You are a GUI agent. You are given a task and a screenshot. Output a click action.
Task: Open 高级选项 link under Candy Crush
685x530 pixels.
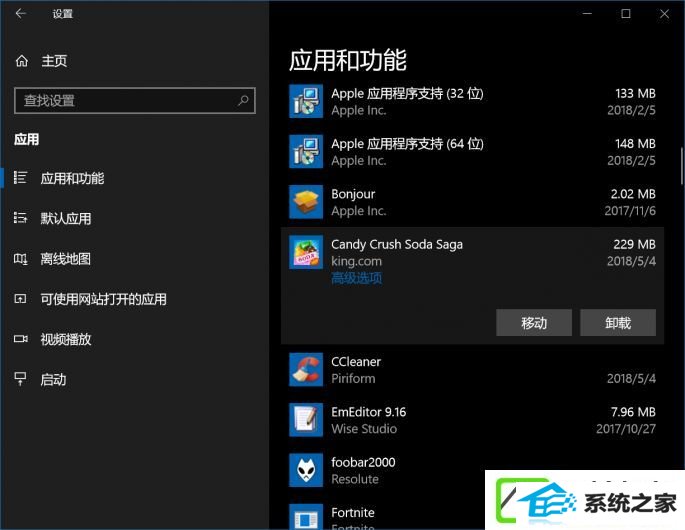point(356,278)
